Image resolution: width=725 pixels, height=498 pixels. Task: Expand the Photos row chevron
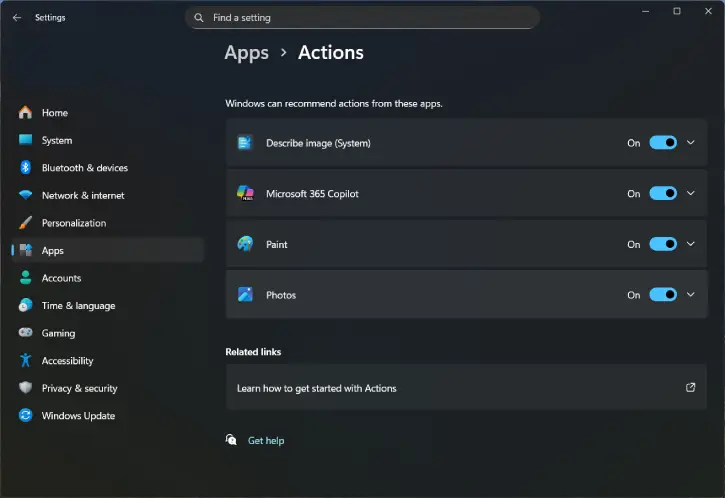tap(690, 295)
